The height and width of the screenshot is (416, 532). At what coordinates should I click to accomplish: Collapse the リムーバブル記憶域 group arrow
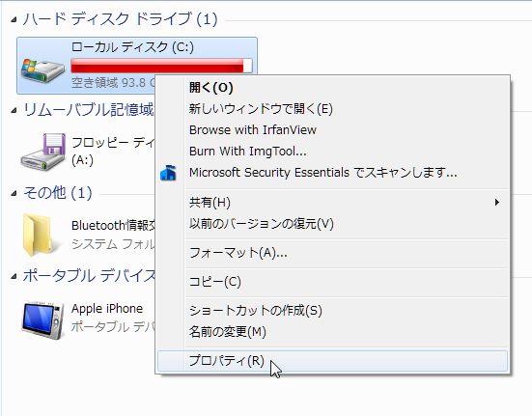point(14,110)
